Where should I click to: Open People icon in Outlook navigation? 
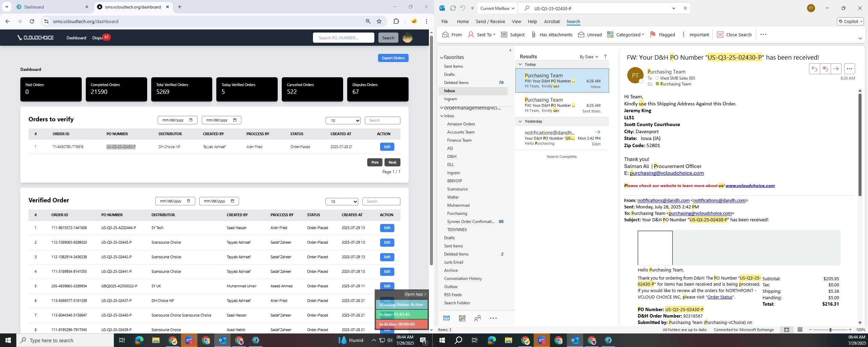(x=477, y=318)
